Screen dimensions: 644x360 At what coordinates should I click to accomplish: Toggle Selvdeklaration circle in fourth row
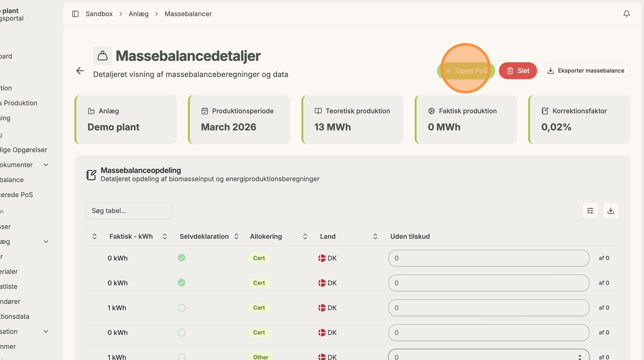(182, 333)
